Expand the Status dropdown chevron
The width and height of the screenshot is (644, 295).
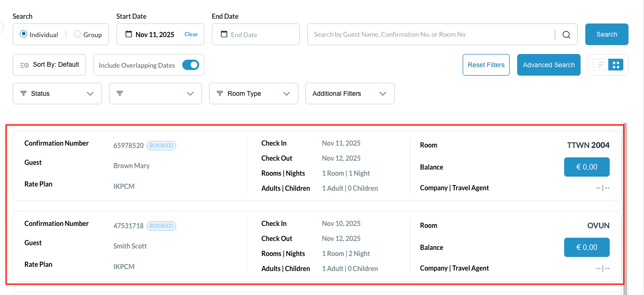pyautogui.click(x=91, y=93)
